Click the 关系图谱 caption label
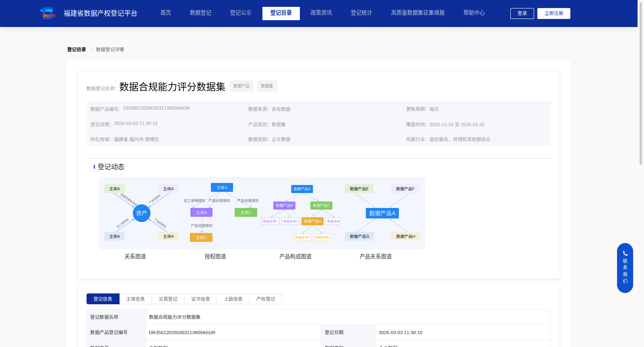Image resolution: width=644 pixels, height=347 pixels. 135,256
